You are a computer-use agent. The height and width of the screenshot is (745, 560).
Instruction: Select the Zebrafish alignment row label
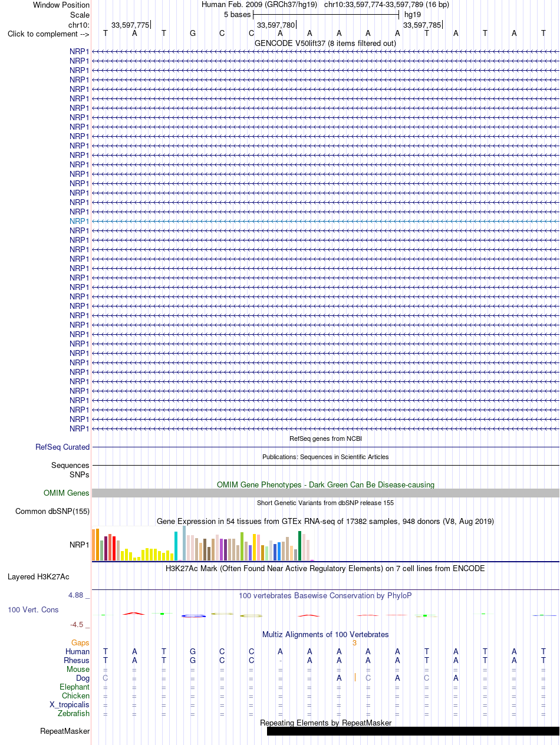pyautogui.click(x=74, y=714)
